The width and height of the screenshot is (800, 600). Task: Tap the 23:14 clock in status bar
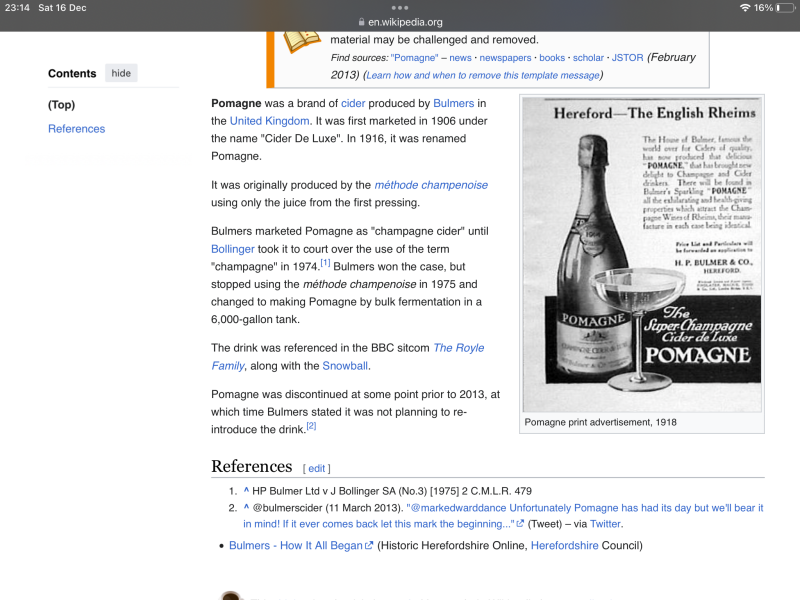(x=17, y=8)
